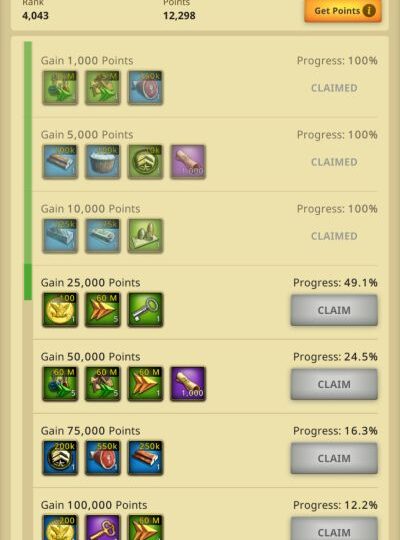Tap the stone rocks reward in 10,000 tier

click(x=145, y=236)
